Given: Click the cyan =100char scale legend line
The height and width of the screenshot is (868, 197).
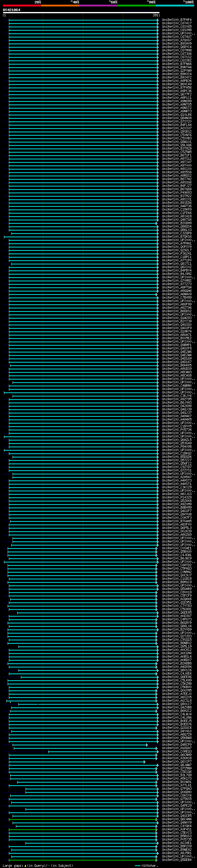Looking at the screenshot, I should [x=138, y=866].
